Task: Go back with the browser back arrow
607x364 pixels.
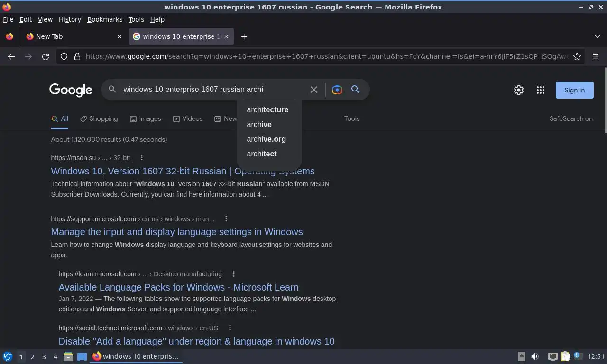Action: pyautogui.click(x=11, y=56)
